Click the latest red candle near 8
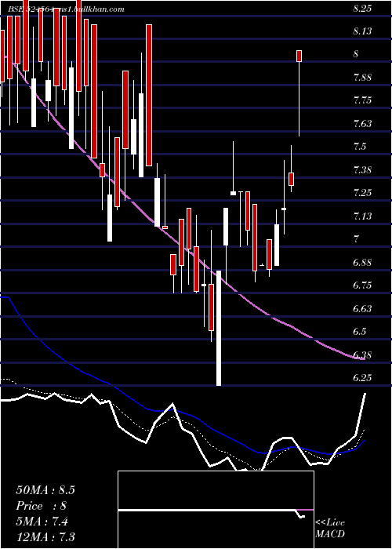This screenshot has height=549, width=392. pyautogui.click(x=299, y=56)
